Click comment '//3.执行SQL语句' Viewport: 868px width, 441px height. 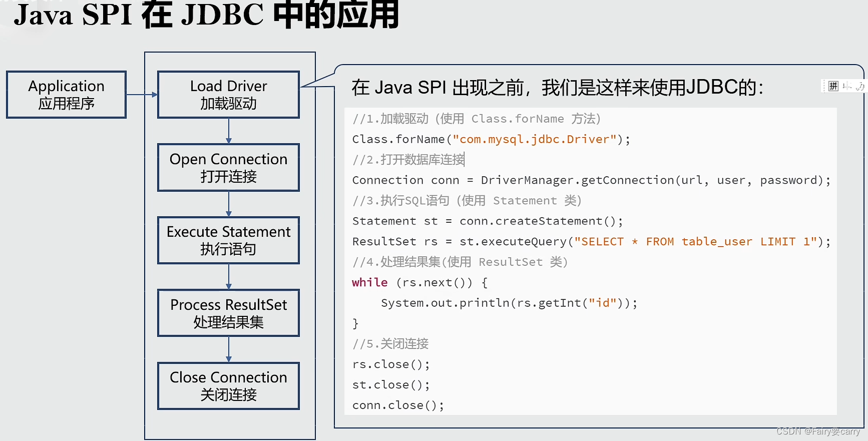coord(401,201)
